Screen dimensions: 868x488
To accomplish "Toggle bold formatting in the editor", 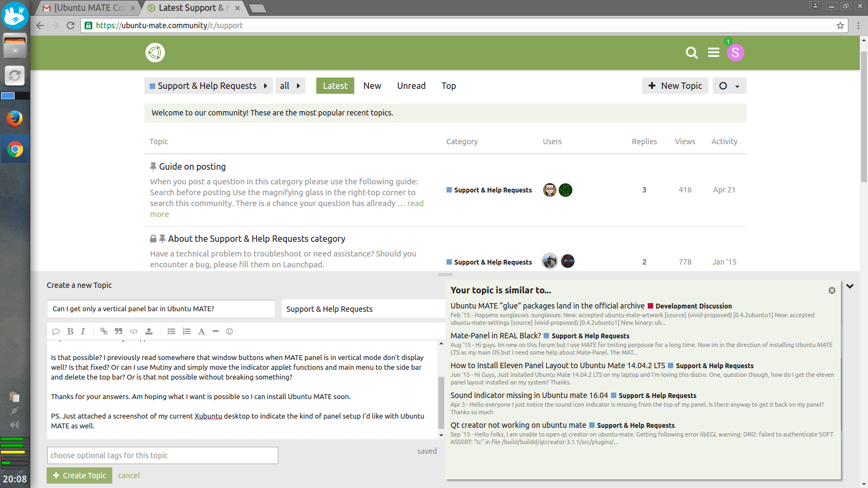I will pos(70,331).
